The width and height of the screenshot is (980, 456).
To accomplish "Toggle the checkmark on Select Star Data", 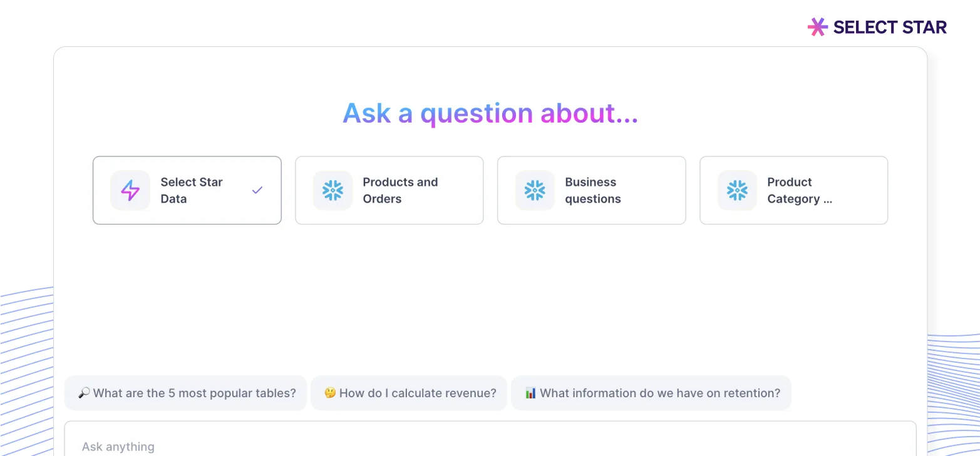I will [257, 190].
